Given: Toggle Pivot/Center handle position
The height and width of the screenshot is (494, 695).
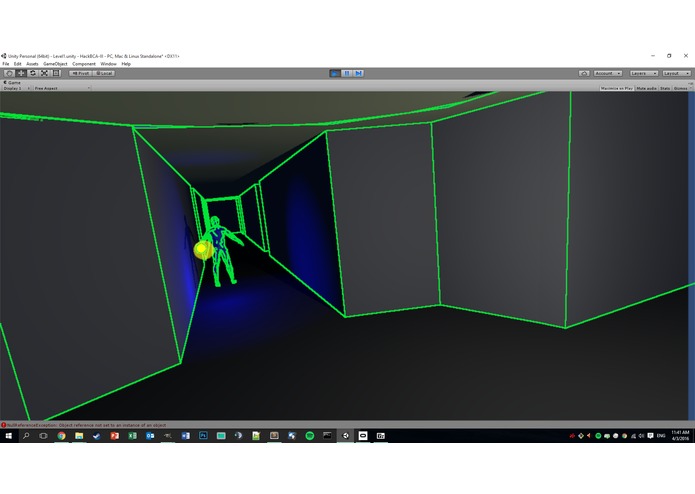Looking at the screenshot, I should [x=81, y=73].
